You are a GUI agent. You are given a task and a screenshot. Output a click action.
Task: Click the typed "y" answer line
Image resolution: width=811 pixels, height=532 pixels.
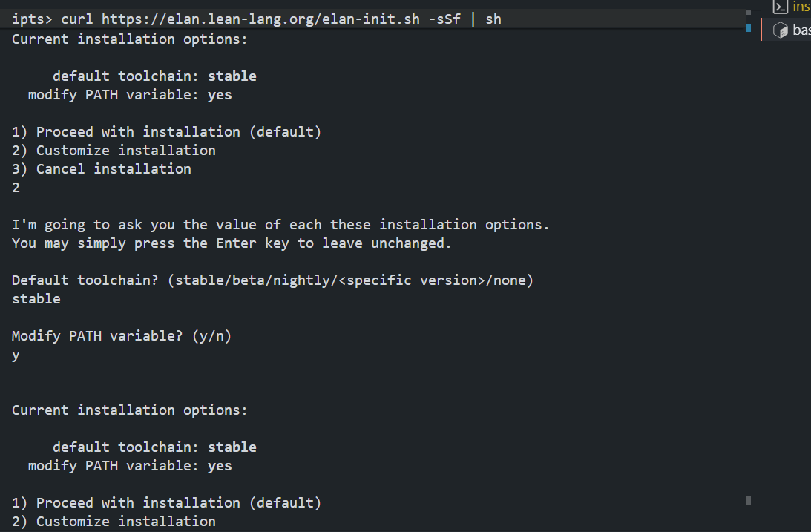click(16, 355)
